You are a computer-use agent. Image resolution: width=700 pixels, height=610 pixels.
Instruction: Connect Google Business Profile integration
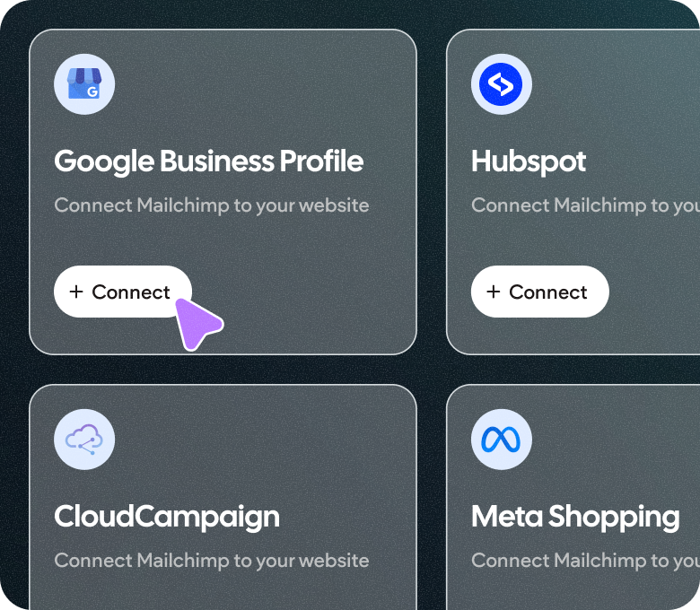pos(123,292)
